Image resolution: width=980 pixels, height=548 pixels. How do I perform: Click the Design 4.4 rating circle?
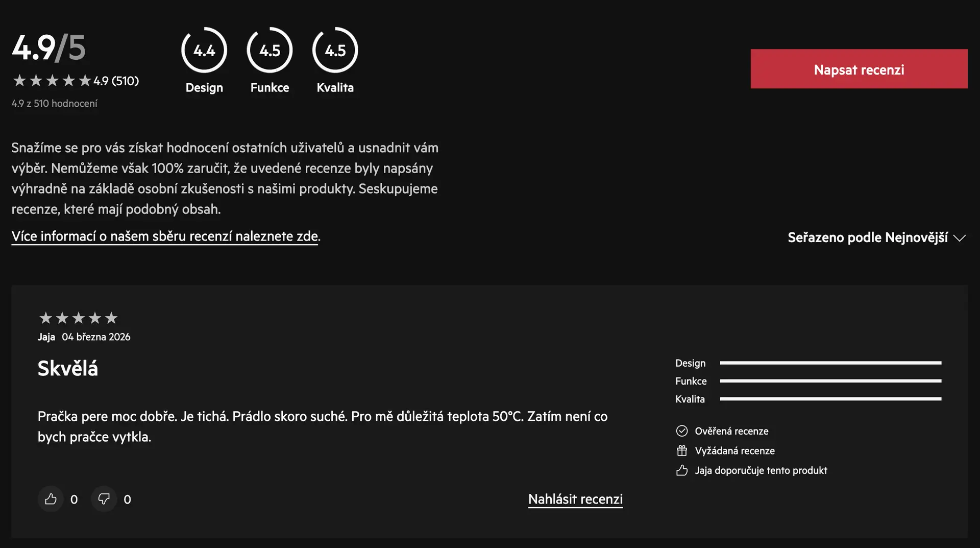point(204,50)
